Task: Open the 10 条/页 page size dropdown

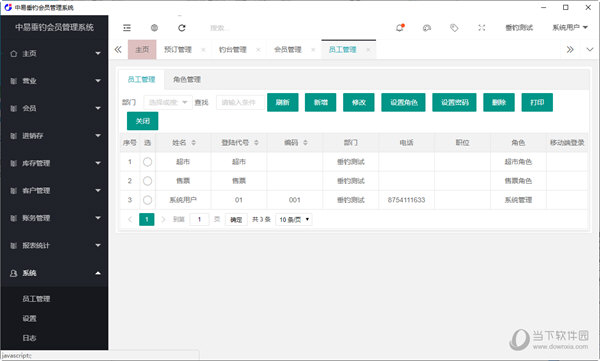Action: pyautogui.click(x=294, y=219)
